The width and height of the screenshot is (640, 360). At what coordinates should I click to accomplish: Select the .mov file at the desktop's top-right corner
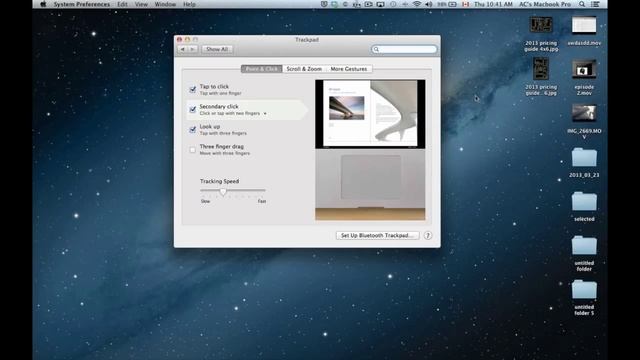[x=584, y=31]
